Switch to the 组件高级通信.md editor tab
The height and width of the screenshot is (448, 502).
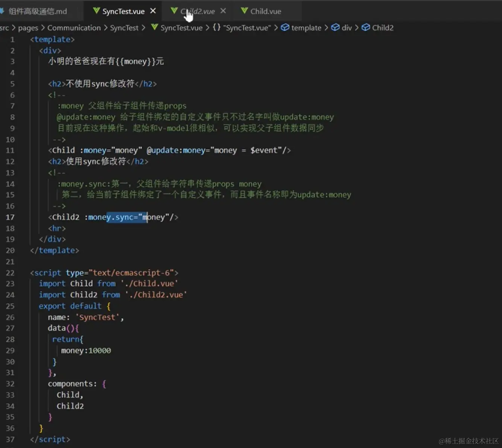(x=38, y=11)
